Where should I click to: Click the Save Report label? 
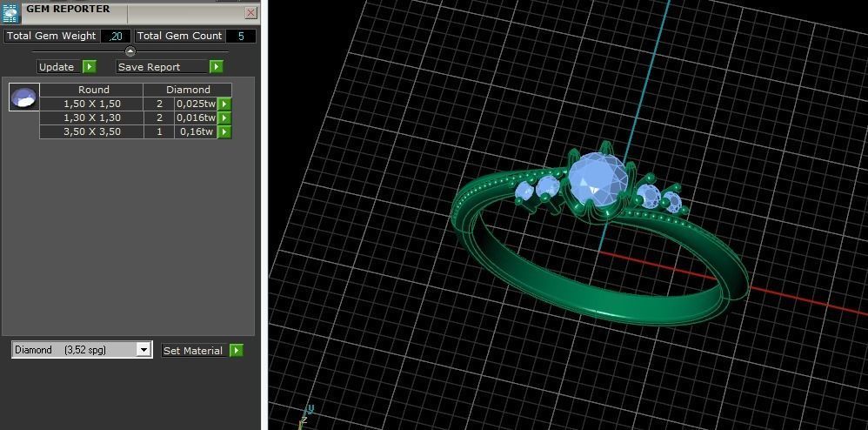click(149, 67)
